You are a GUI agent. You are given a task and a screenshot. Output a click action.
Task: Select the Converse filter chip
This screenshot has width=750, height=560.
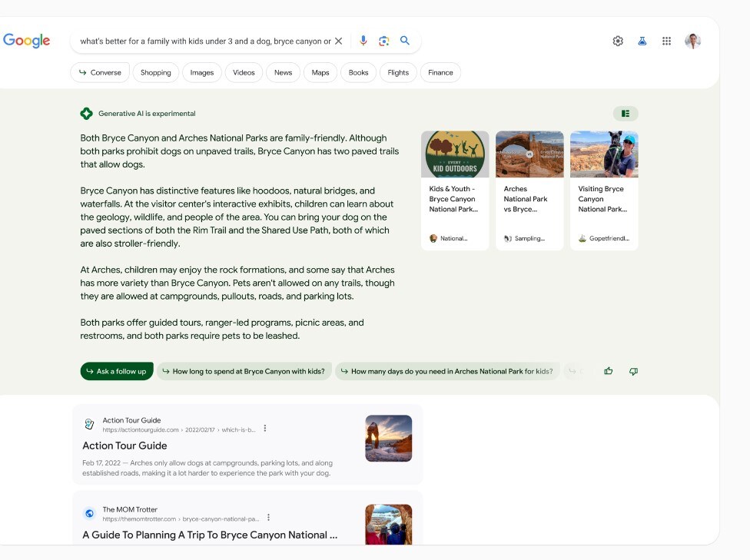(100, 73)
